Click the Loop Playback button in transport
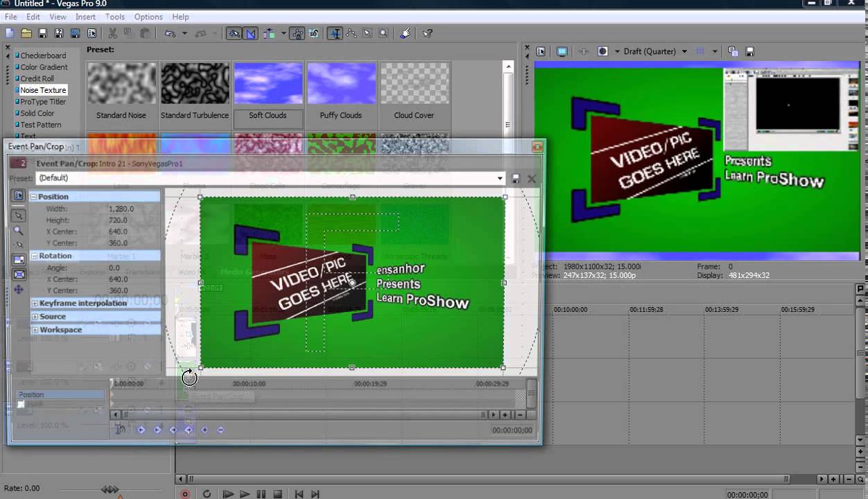Viewport: 868px width, 499px height. [207, 494]
